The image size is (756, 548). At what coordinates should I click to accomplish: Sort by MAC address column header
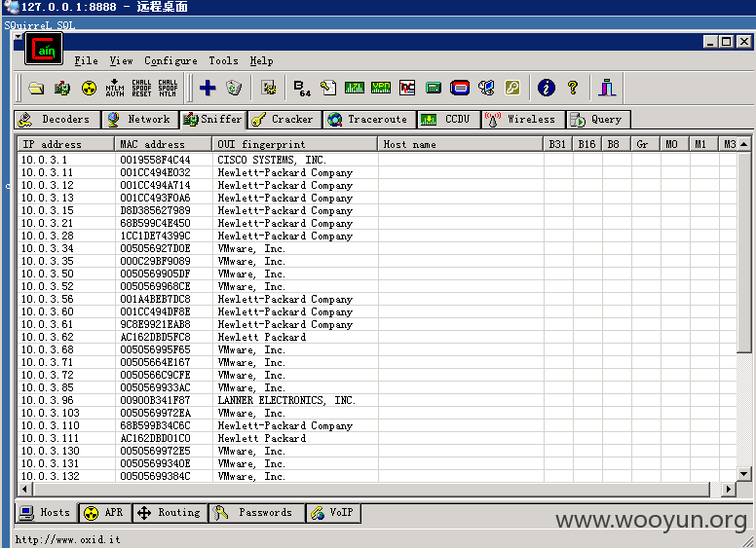164,144
